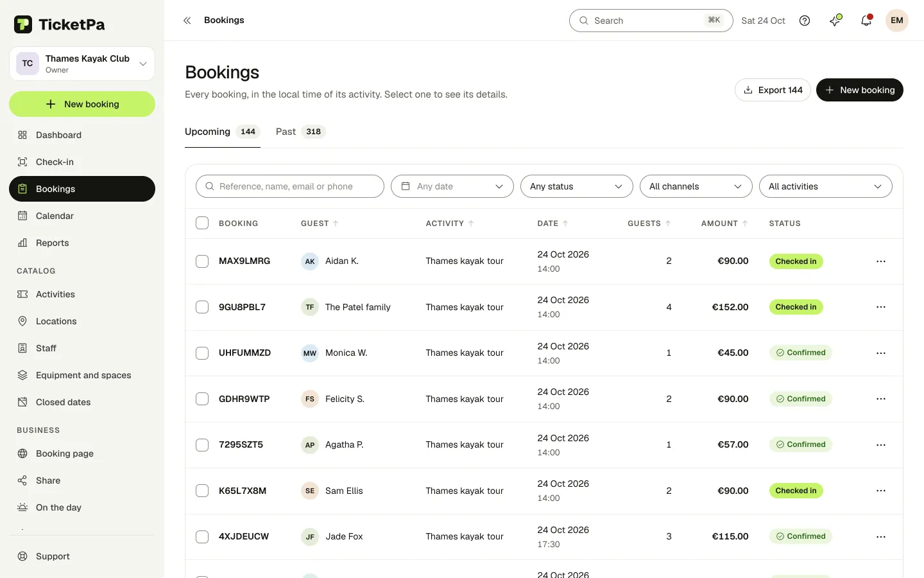Screen dimensions: 924x578
Task: Sort the table by Activity column arrow
Action: coord(471,223)
